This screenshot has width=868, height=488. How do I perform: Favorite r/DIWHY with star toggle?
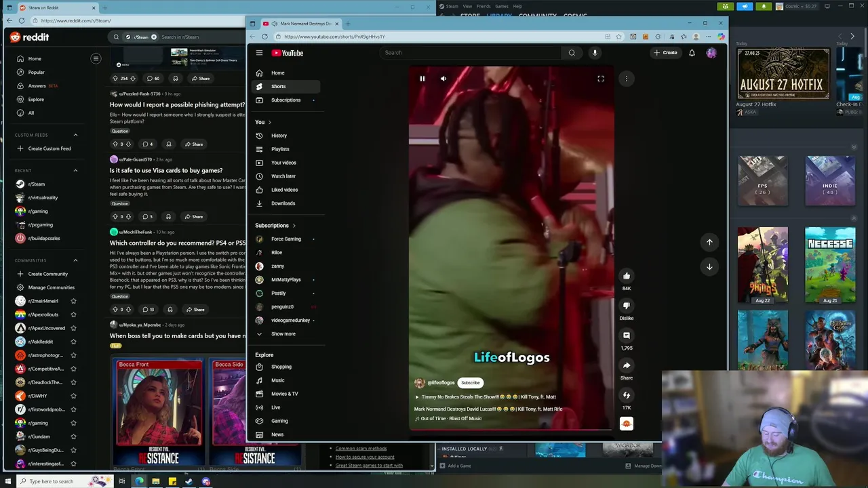pyautogui.click(x=73, y=396)
